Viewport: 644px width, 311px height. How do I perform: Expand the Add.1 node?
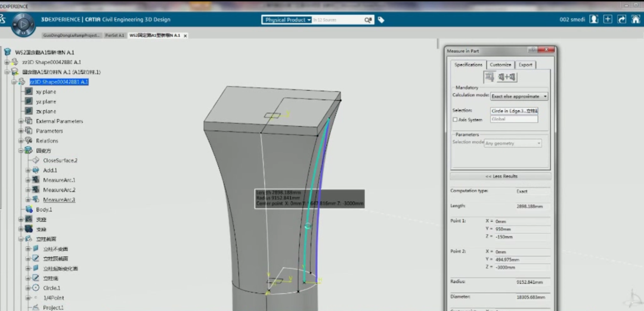(28, 170)
